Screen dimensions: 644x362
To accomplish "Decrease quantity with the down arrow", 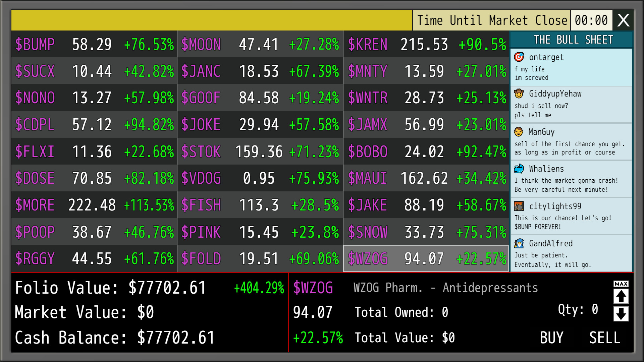I will 621,314.
